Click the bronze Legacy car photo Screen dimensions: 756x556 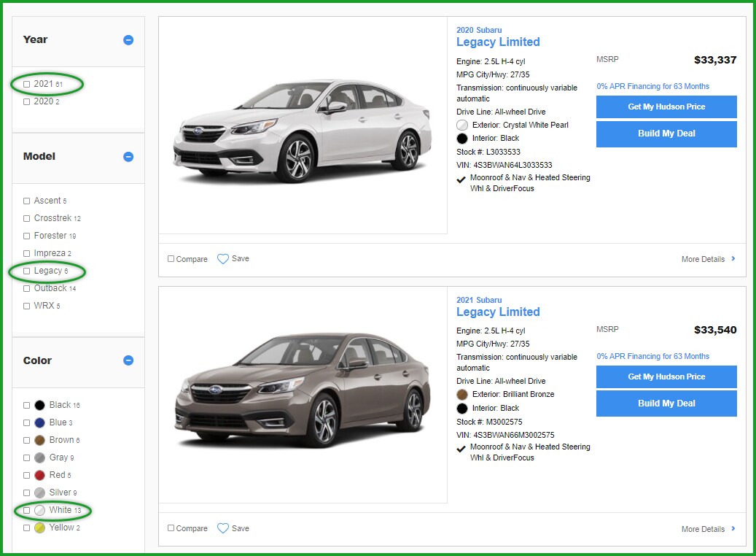click(303, 394)
